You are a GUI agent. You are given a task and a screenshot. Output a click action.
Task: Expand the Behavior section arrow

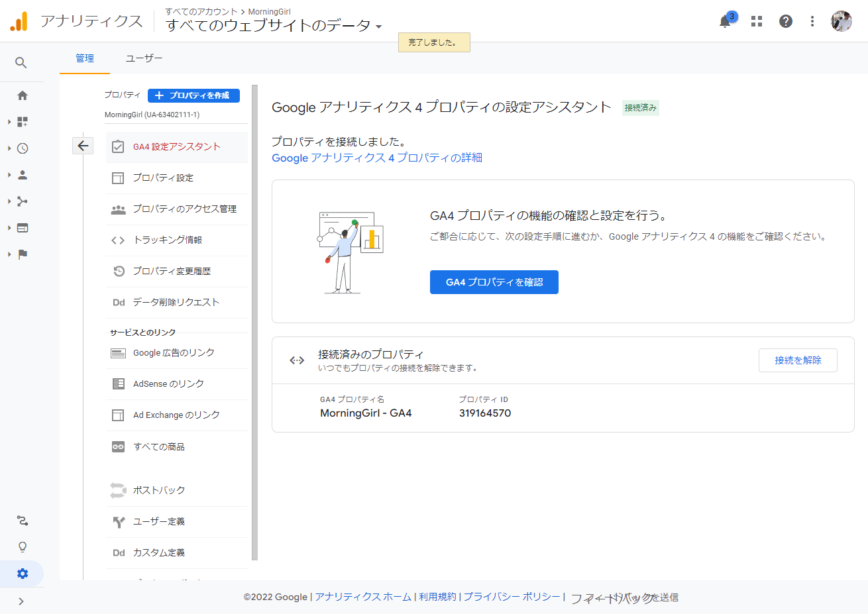9,228
